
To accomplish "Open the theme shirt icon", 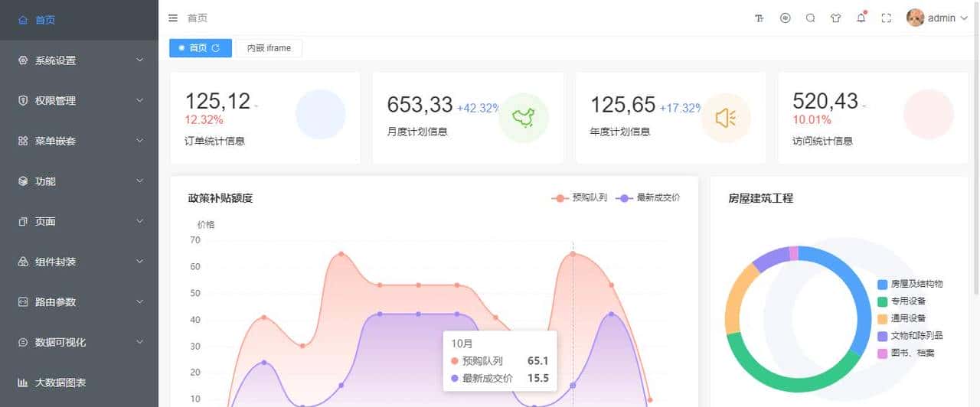I will [x=835, y=18].
